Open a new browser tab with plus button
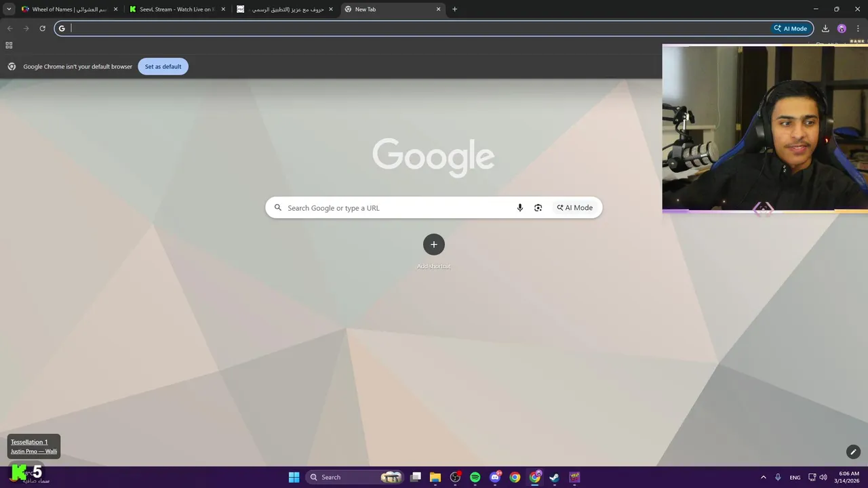This screenshot has height=488, width=868. click(454, 9)
